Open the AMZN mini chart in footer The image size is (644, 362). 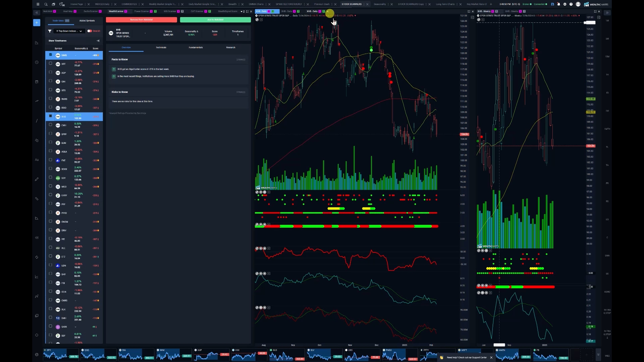(513, 354)
